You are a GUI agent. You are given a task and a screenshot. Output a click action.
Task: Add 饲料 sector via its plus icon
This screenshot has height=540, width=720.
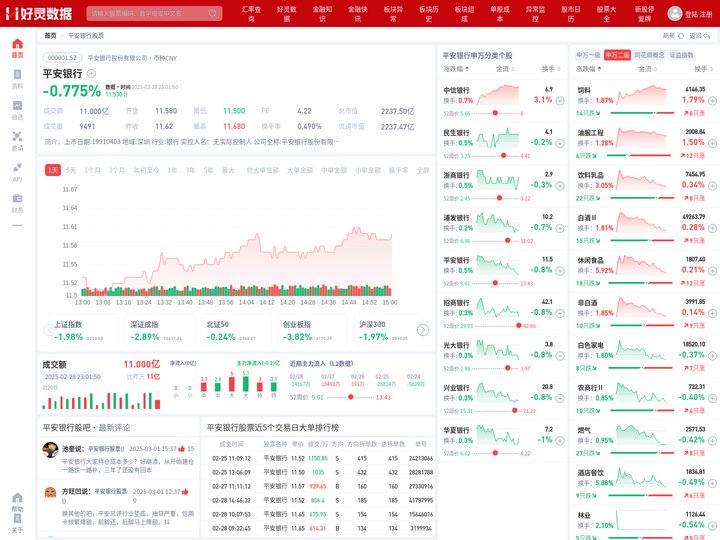(712, 101)
